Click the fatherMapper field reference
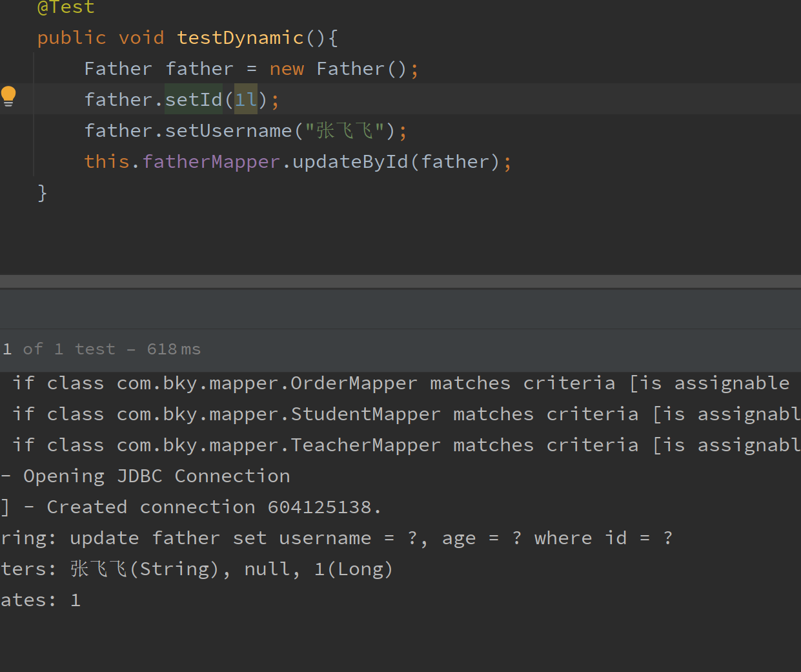This screenshot has width=801, height=672. 211,162
